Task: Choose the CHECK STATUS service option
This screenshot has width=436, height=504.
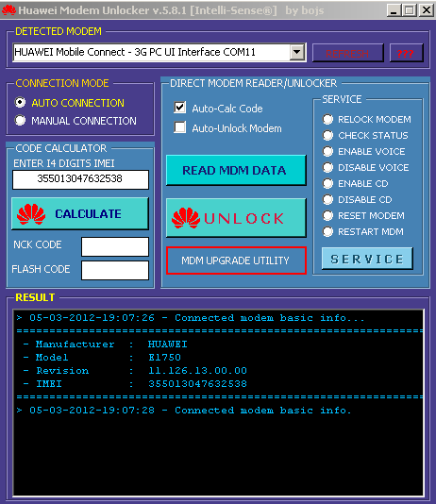Action: point(327,135)
